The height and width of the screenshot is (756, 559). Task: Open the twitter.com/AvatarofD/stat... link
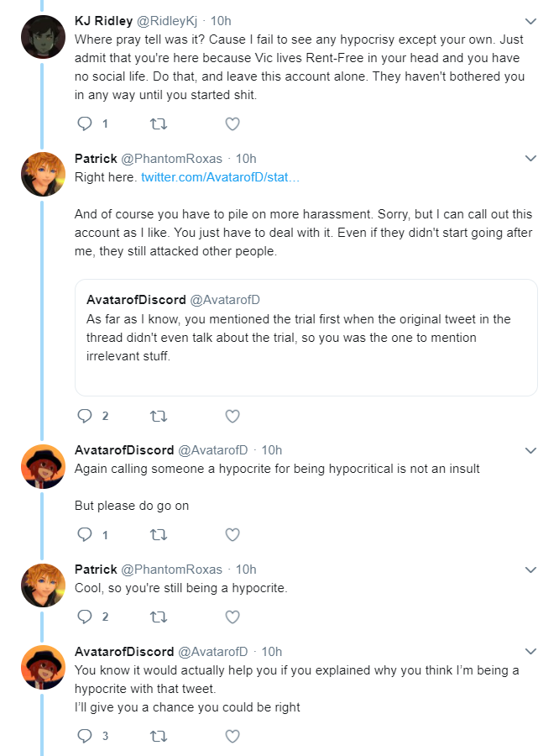click(220, 177)
